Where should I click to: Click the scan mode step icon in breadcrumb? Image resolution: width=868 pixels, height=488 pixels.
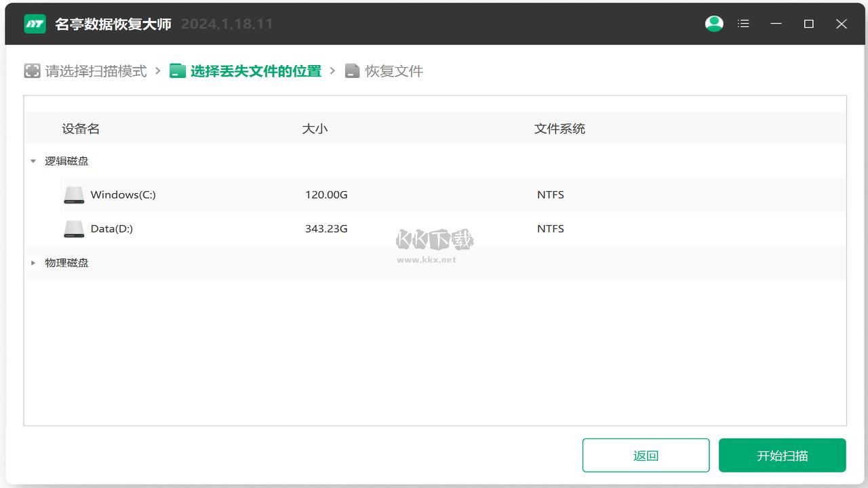click(32, 70)
